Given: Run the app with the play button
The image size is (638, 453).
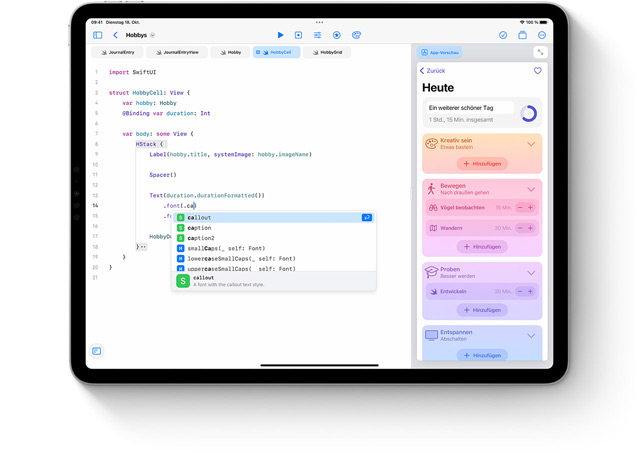Looking at the screenshot, I should [280, 35].
